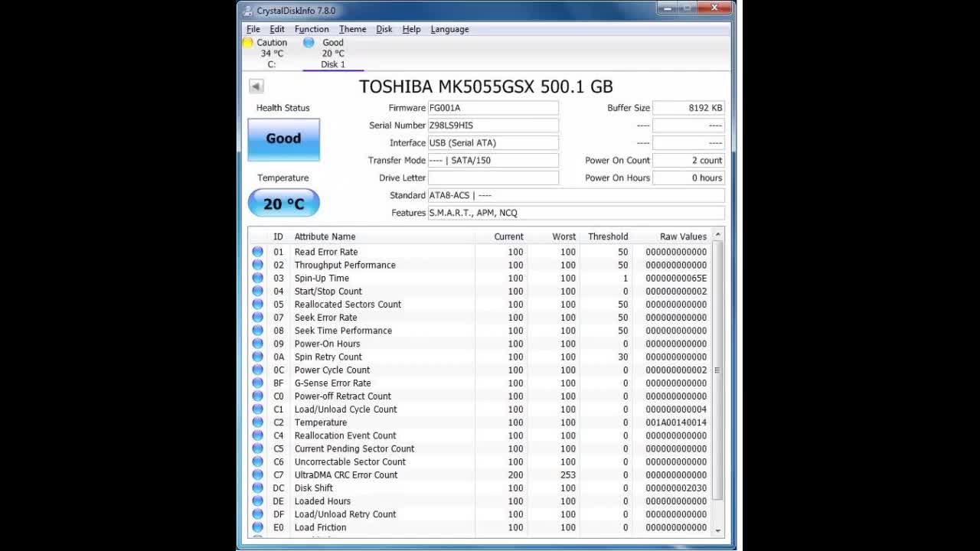The height and width of the screenshot is (551, 980).
Task: Click the scrollbar up arrow
Action: point(718,234)
